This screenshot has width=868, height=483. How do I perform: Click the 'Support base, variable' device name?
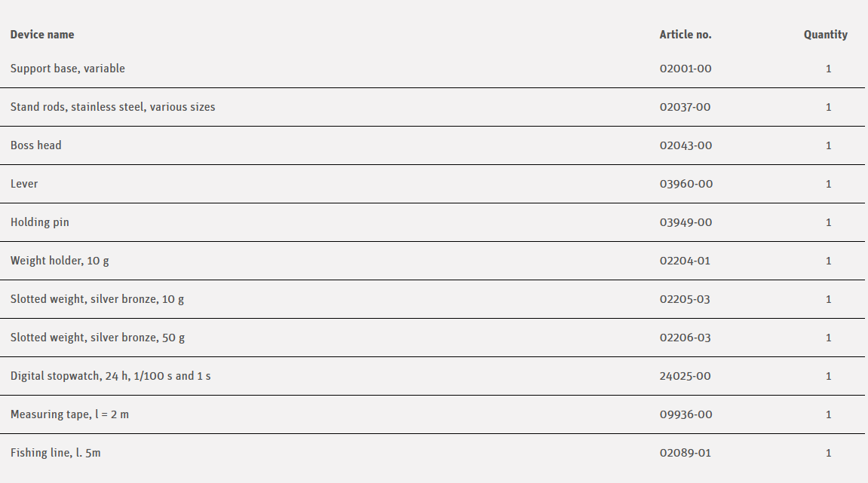click(68, 69)
